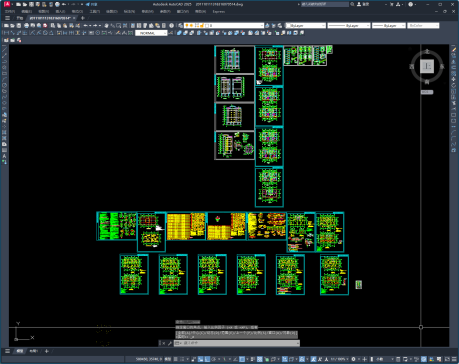Click the Autodesk App Store cart icon
Viewport: 459px width, 364px height.
(392, 4)
